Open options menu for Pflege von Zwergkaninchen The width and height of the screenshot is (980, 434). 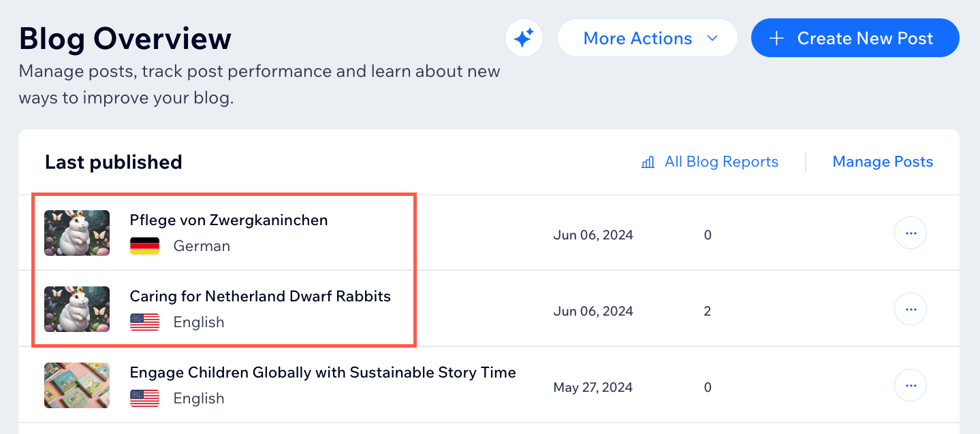(x=910, y=233)
